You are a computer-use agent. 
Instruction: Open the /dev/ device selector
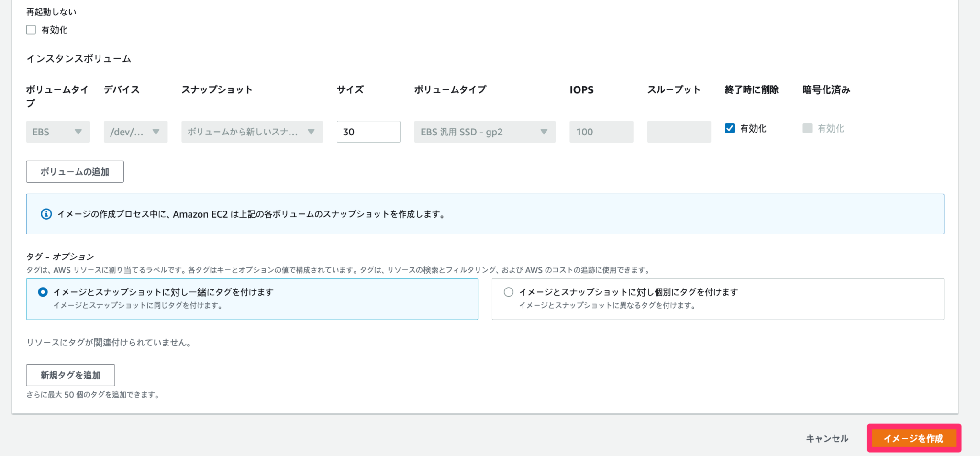[135, 132]
